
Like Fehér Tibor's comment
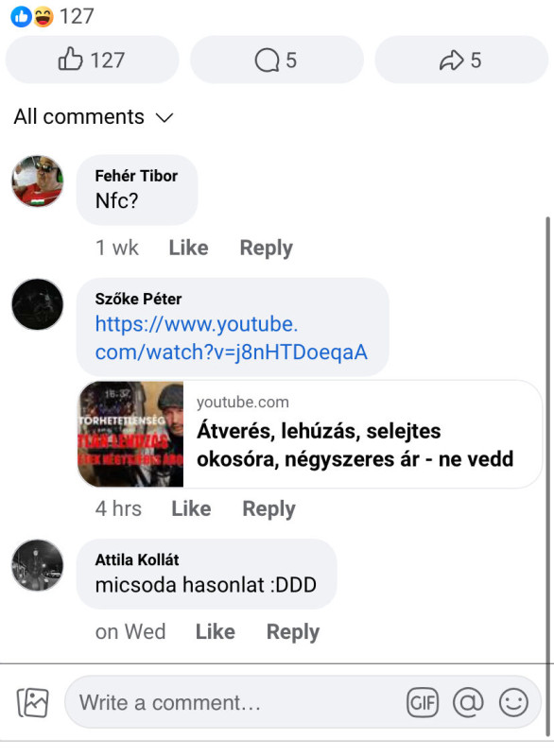pos(188,248)
